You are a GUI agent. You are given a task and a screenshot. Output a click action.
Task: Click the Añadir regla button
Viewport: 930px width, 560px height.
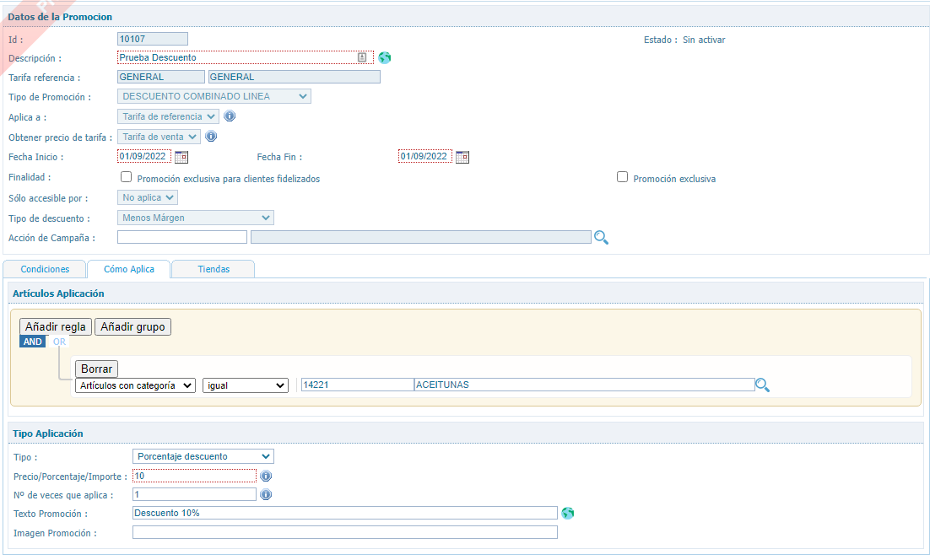click(x=56, y=326)
